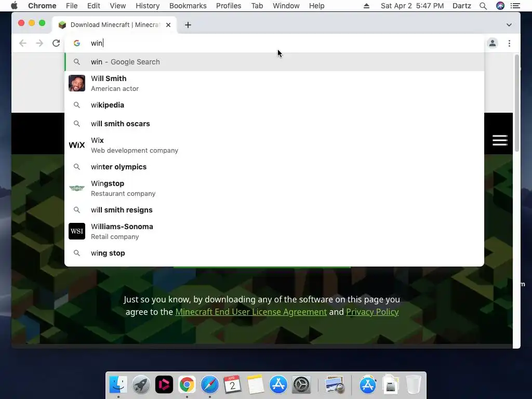Image resolution: width=532 pixels, height=399 pixels.
Task: Open a new tab with plus button
Action: point(188,25)
